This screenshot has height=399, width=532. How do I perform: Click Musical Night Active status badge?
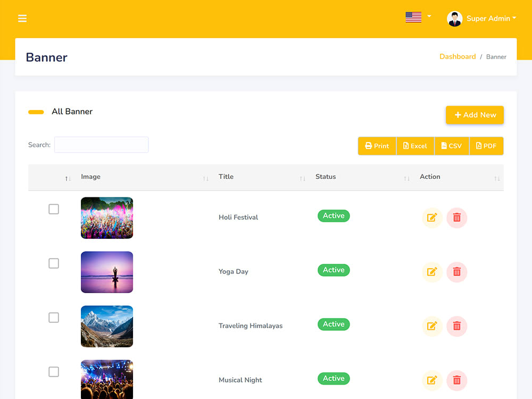[334, 379]
